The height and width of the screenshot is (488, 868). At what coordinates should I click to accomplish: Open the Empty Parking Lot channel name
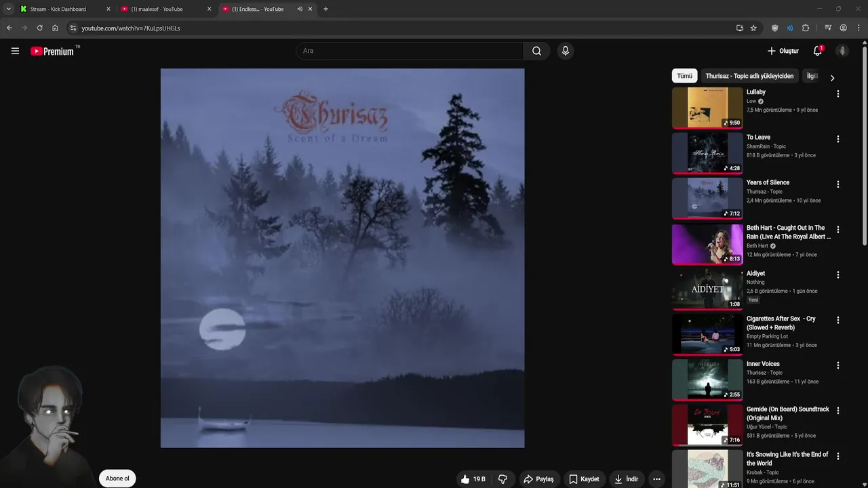[767, 336]
